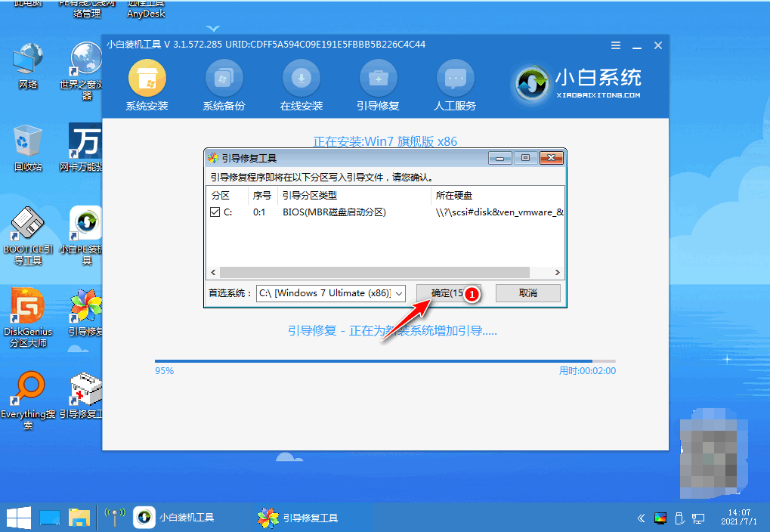Expand the 首选系统 dropdown list
Screen dimensions: 770x532
coord(400,293)
